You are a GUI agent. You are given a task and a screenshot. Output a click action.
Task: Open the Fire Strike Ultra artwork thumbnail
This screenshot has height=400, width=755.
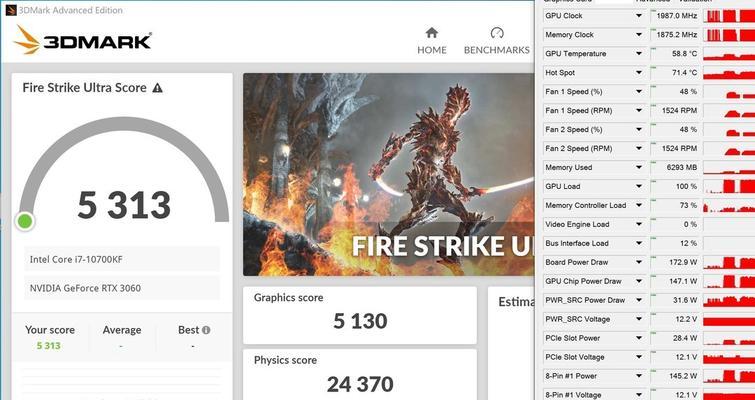click(388, 174)
